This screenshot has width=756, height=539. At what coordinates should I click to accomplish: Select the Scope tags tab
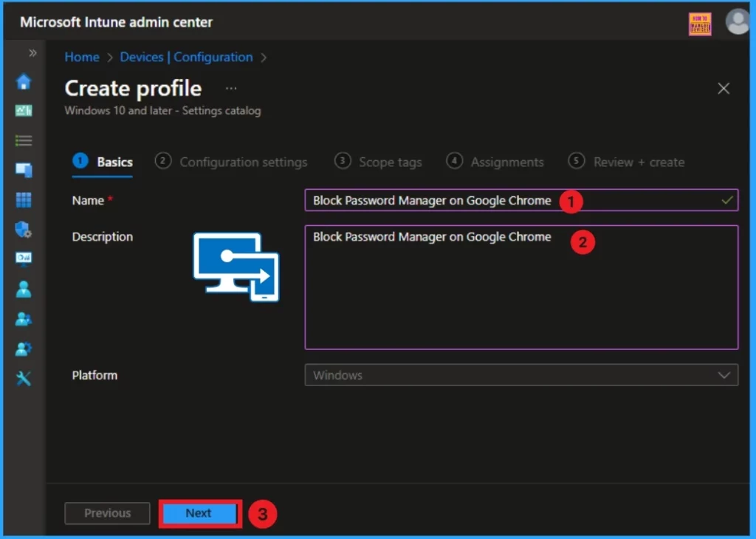pos(378,162)
